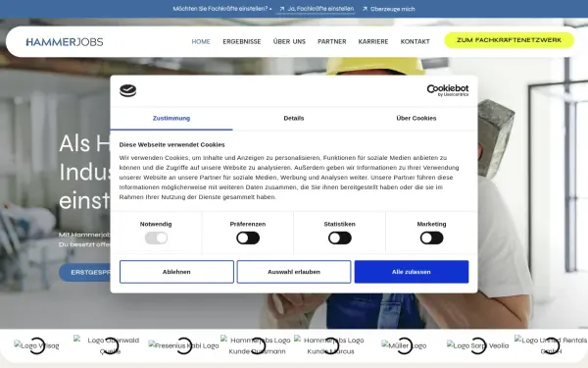Click the Hammerjobs logo in header
Viewport: 588px width, 368px height.
[65, 41]
